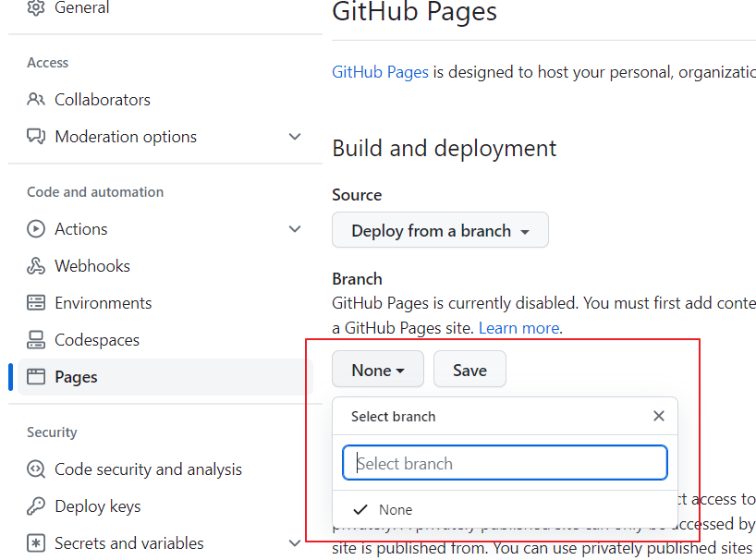Click the Environments server icon
Image resolution: width=756 pixels, height=560 pixels.
(36, 303)
